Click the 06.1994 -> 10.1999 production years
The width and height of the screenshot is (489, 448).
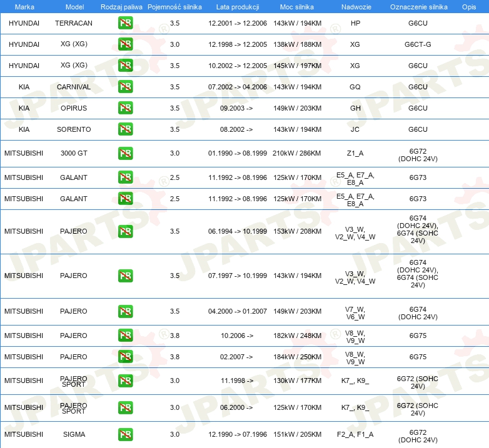238,231
